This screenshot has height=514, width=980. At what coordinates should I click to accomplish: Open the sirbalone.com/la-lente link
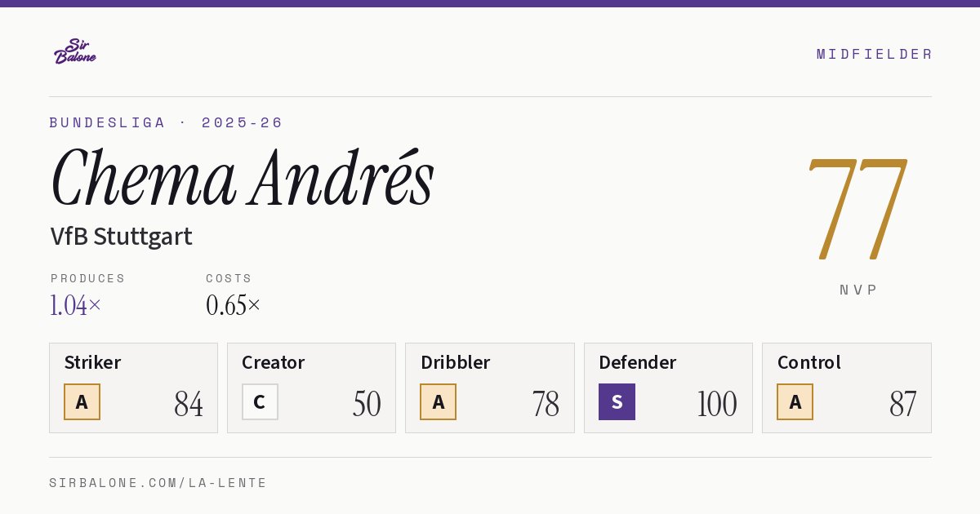click(158, 483)
